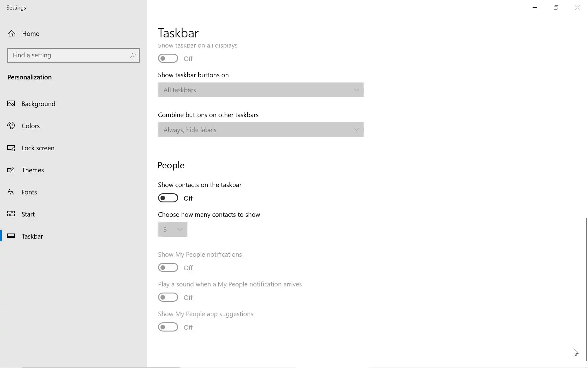Click the Start tiles icon
Screen dimensions: 588x368
[11, 214]
